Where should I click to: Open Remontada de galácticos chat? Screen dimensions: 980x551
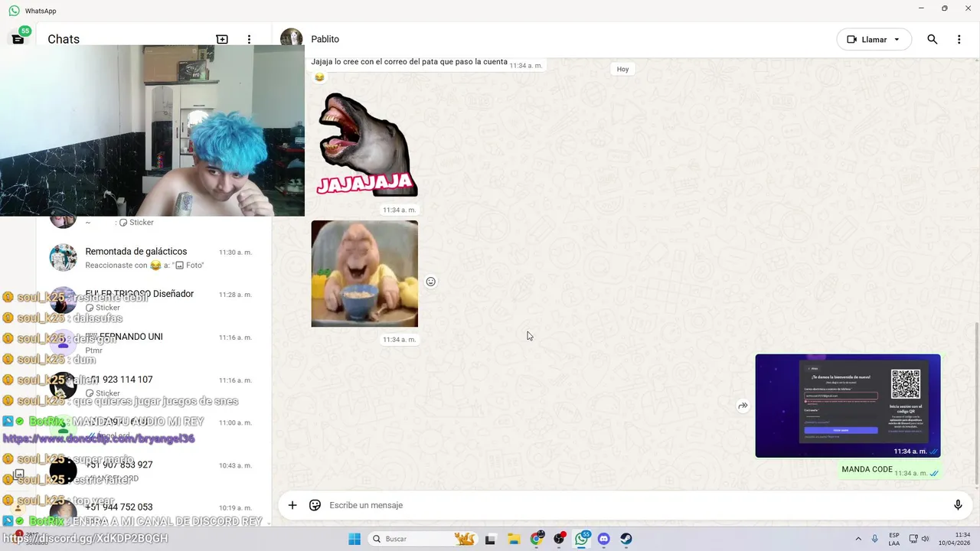click(x=153, y=258)
